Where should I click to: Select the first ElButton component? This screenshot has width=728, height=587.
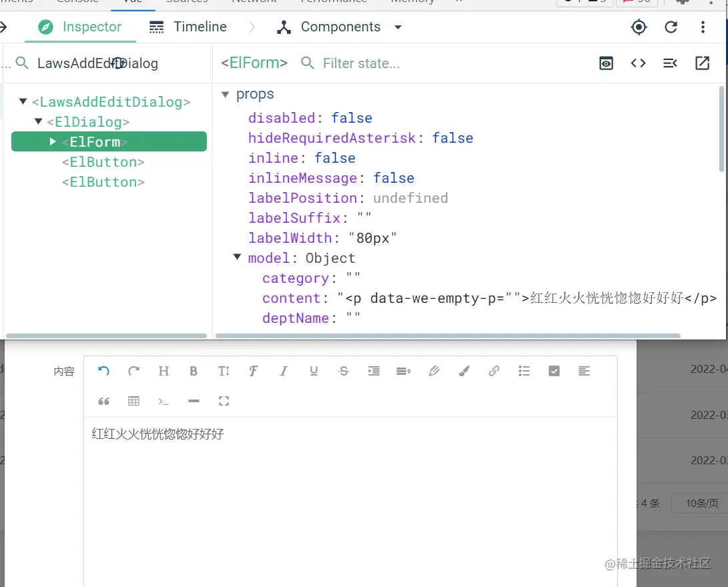coord(103,162)
